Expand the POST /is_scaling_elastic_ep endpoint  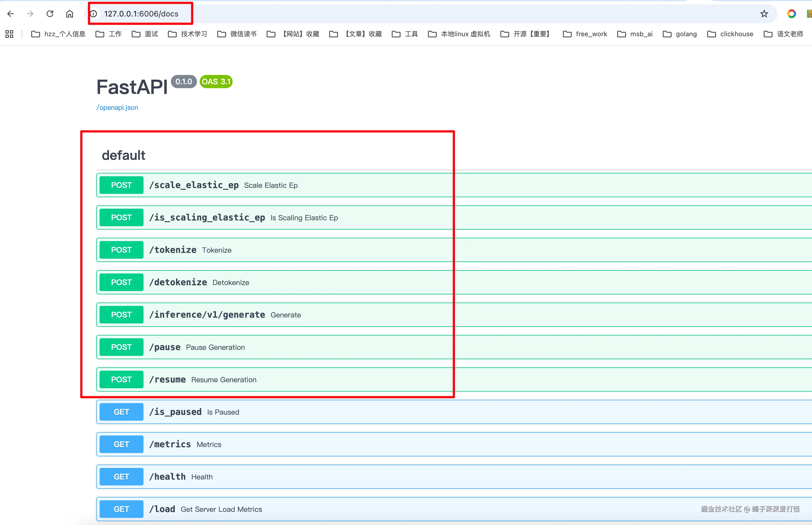coord(454,217)
